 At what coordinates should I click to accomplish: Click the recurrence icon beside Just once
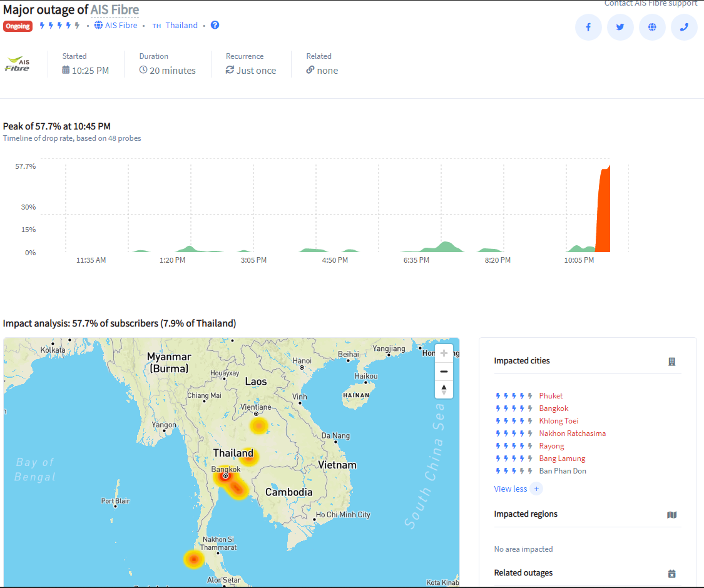pyautogui.click(x=230, y=70)
